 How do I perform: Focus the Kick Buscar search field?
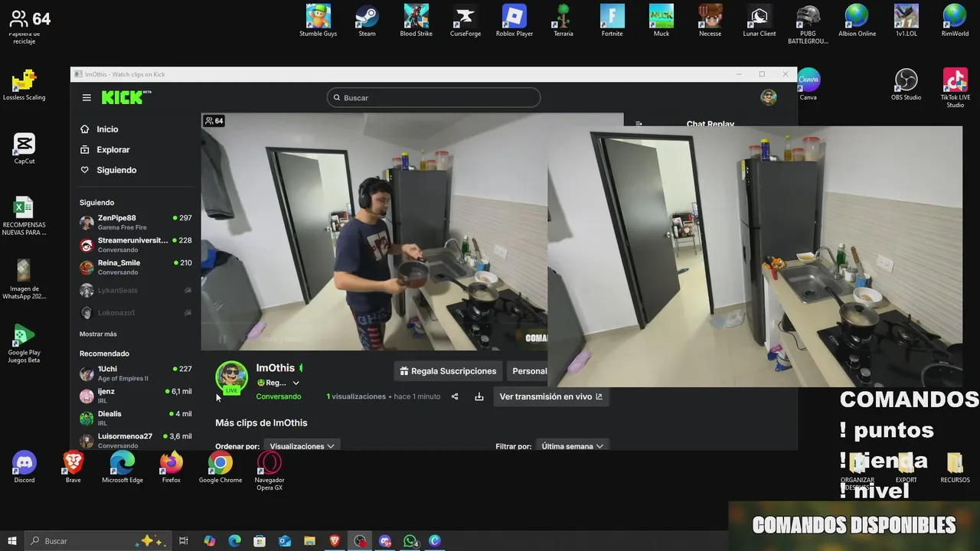coord(433,98)
